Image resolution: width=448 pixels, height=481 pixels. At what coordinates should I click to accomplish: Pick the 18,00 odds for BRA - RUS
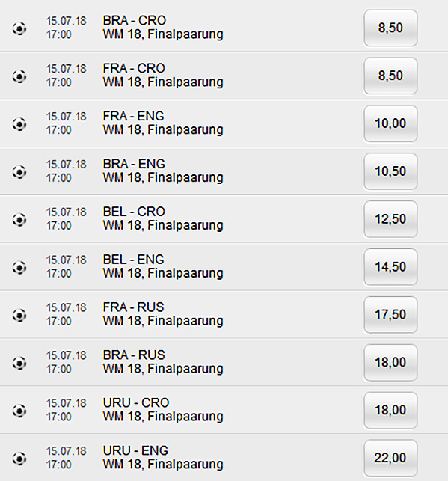point(390,363)
